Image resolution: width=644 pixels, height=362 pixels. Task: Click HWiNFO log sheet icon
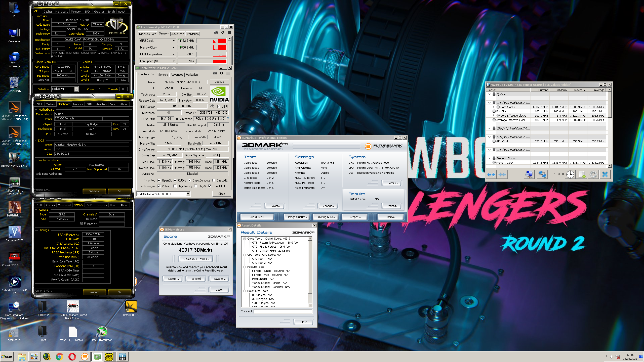click(582, 174)
